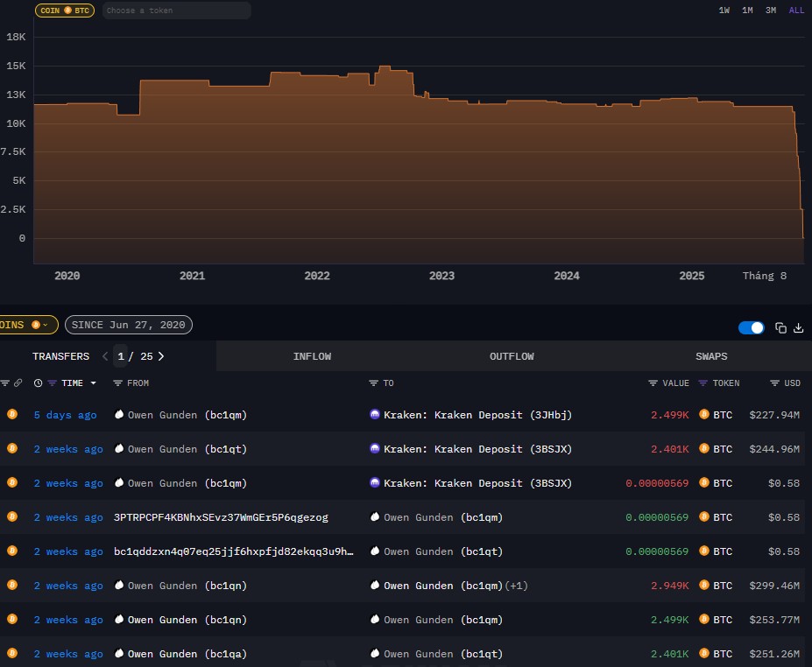Switch to the INFLOW tab

click(312, 356)
